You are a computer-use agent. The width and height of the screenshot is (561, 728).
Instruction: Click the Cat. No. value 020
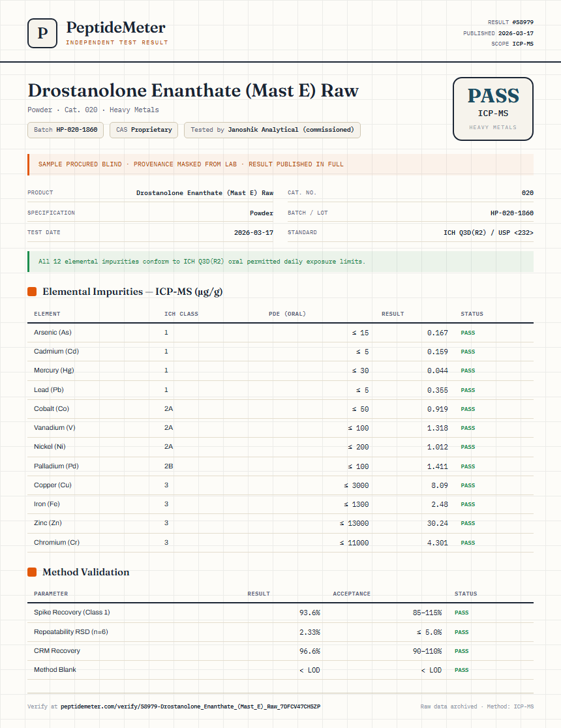point(528,192)
